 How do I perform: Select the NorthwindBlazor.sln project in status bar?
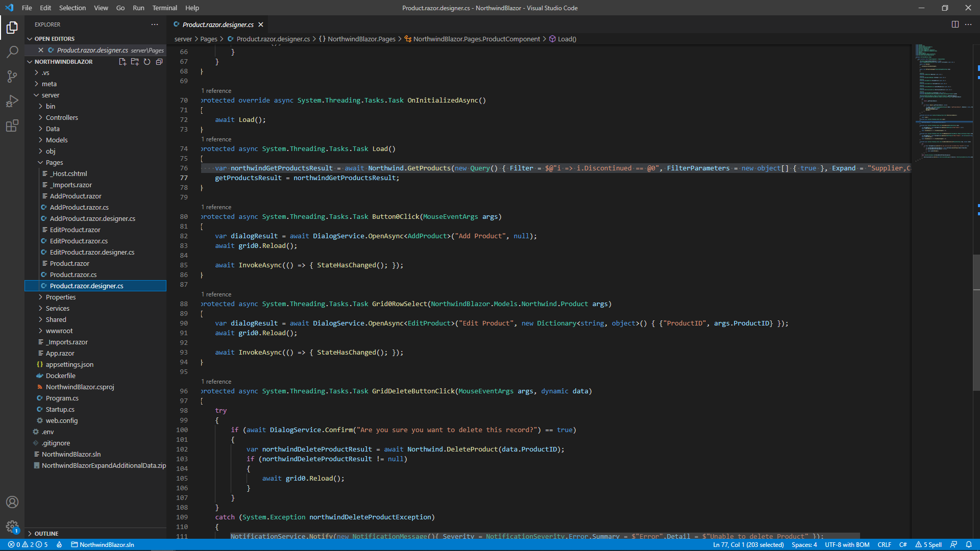(x=103, y=545)
